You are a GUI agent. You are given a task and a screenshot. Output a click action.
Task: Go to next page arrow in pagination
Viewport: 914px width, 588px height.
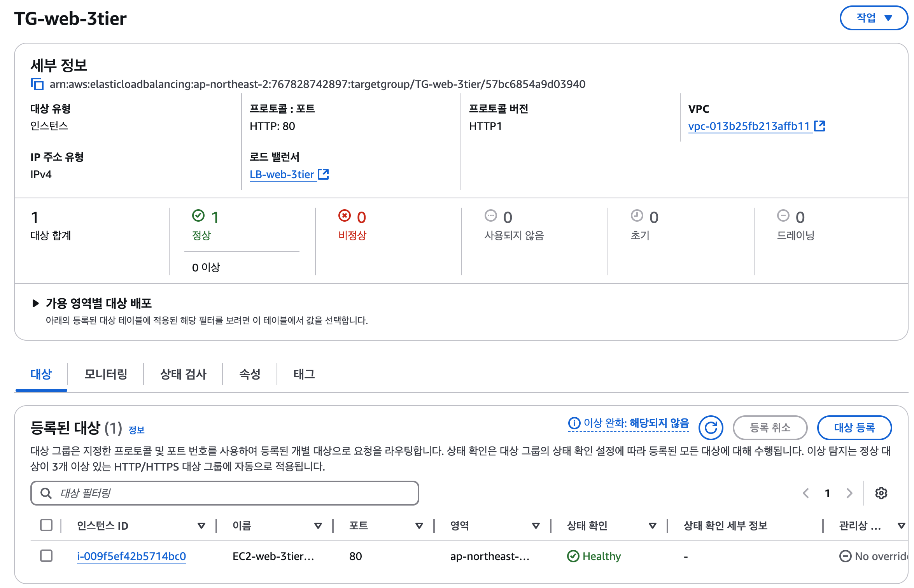(849, 493)
